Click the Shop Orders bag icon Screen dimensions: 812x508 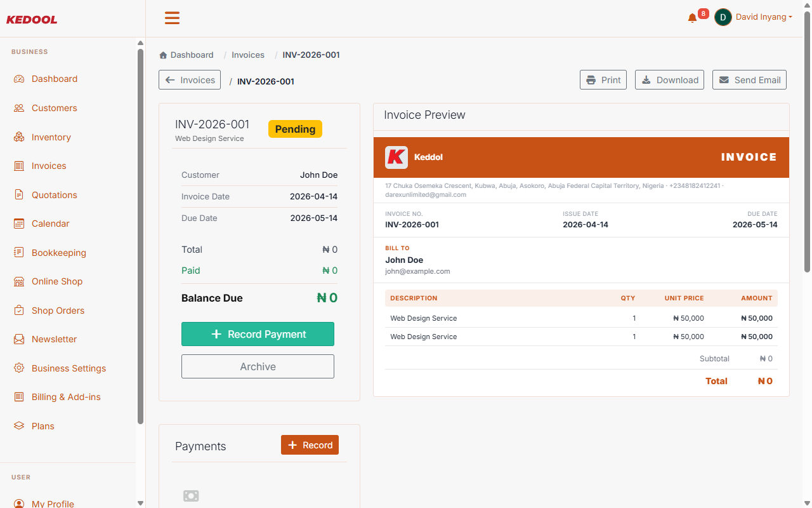pos(19,311)
